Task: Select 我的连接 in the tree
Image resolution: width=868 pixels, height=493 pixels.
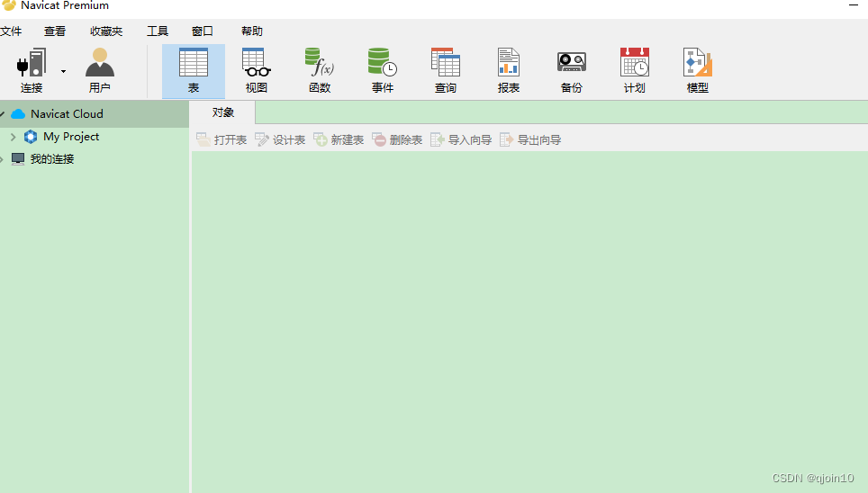Action: tap(52, 159)
